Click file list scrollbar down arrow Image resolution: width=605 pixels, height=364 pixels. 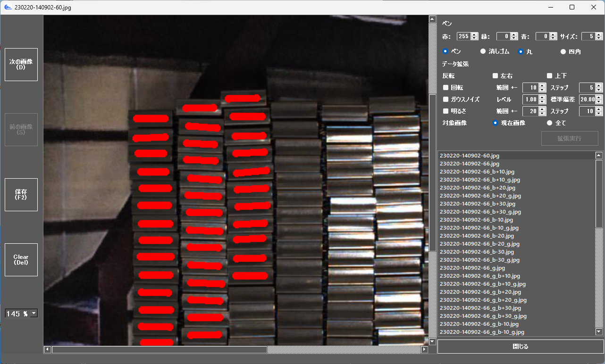point(599,331)
